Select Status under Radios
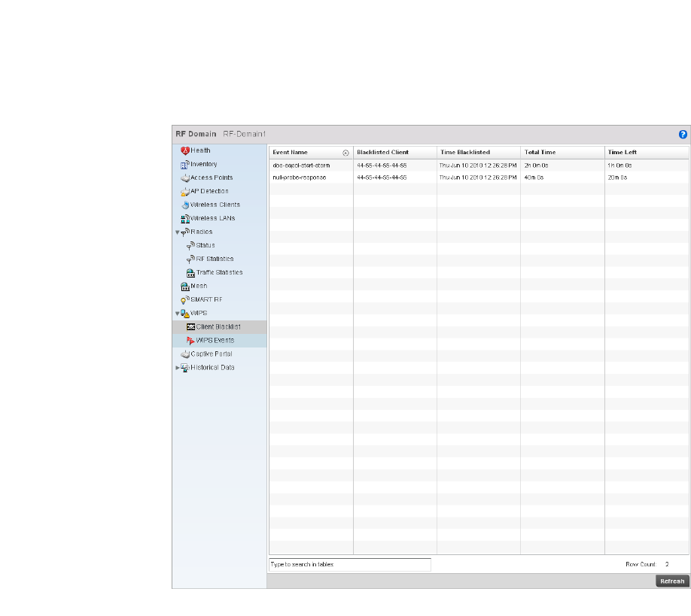Image resolution: width=691 pixels, height=616 pixels. click(x=205, y=246)
